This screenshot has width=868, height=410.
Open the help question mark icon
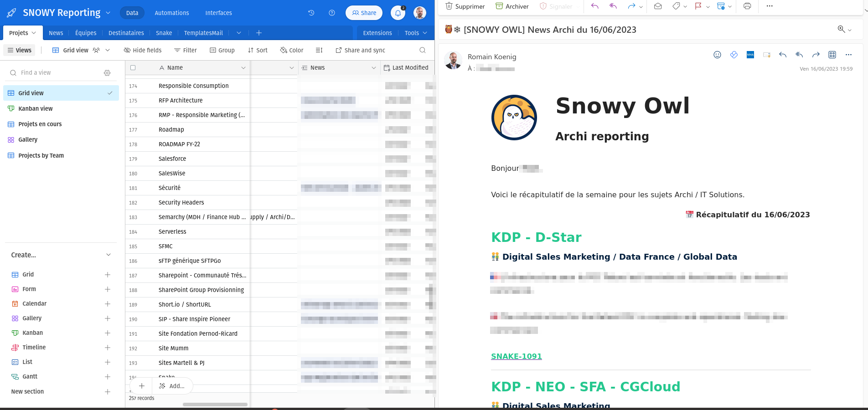(x=332, y=13)
